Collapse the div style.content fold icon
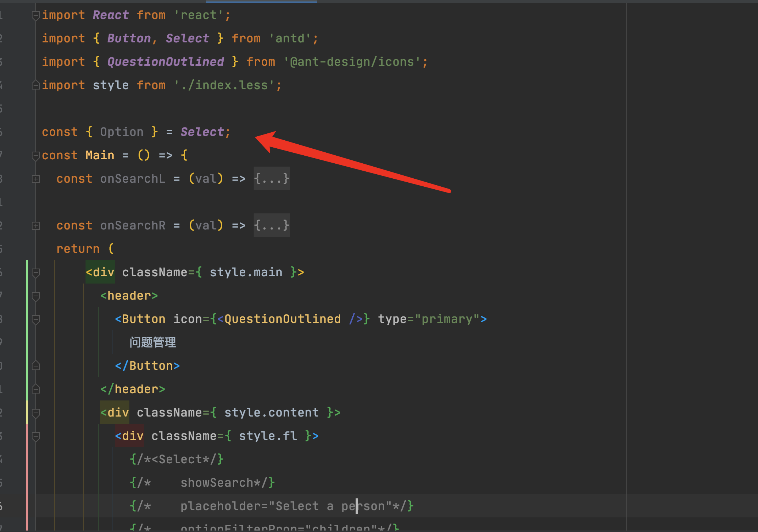 (35, 413)
